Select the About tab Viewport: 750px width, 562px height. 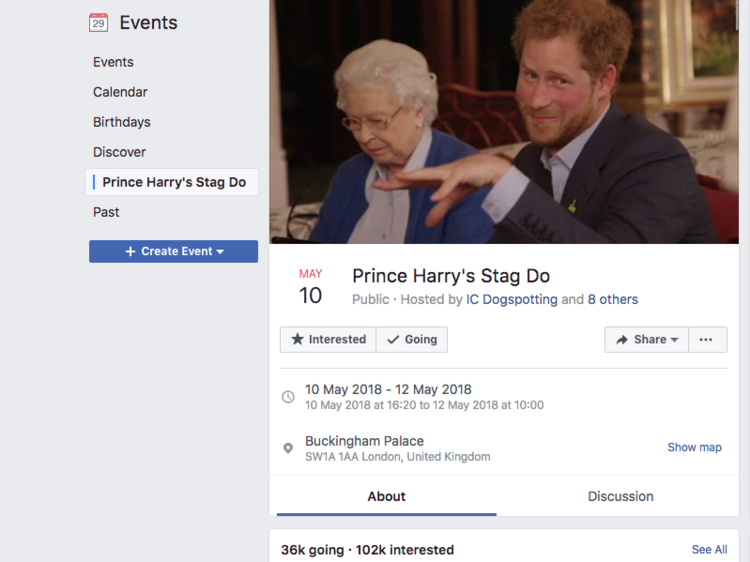[386, 496]
